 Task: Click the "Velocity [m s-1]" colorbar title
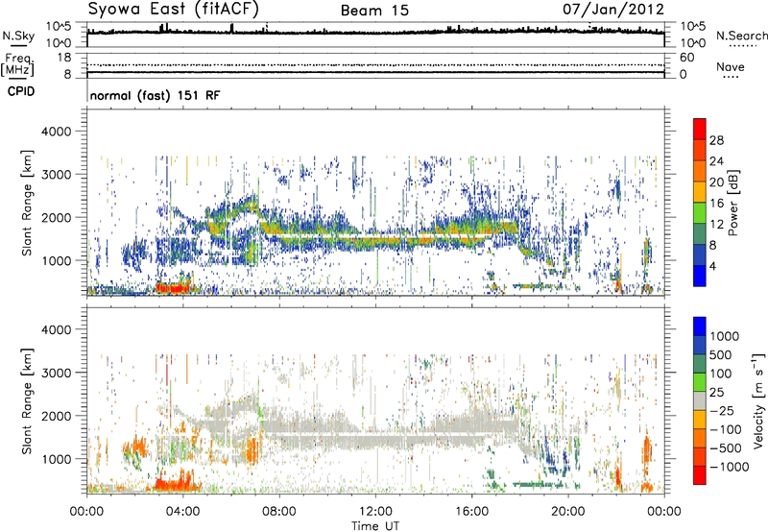pyautogui.click(x=758, y=400)
